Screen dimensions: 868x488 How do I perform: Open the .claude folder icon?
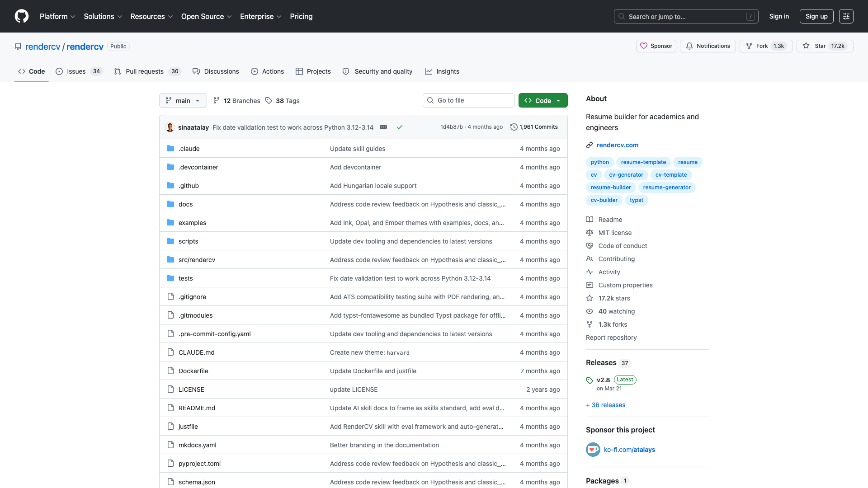170,148
